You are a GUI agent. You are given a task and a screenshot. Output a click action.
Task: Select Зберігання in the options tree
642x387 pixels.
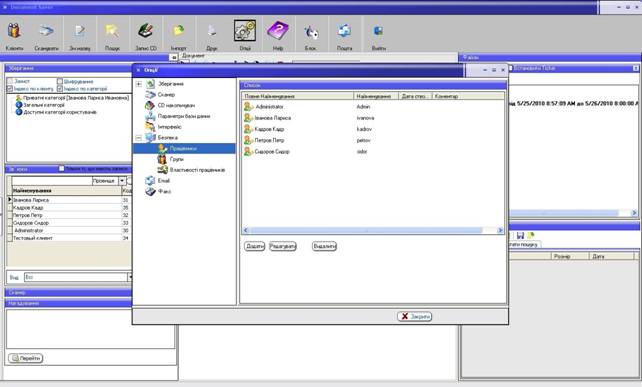[x=171, y=84]
